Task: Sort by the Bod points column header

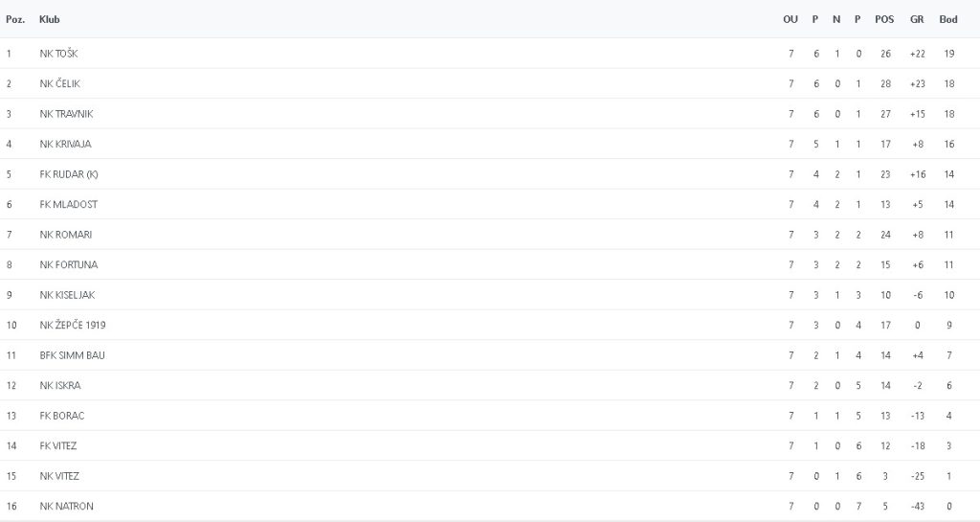Action: 948,19
